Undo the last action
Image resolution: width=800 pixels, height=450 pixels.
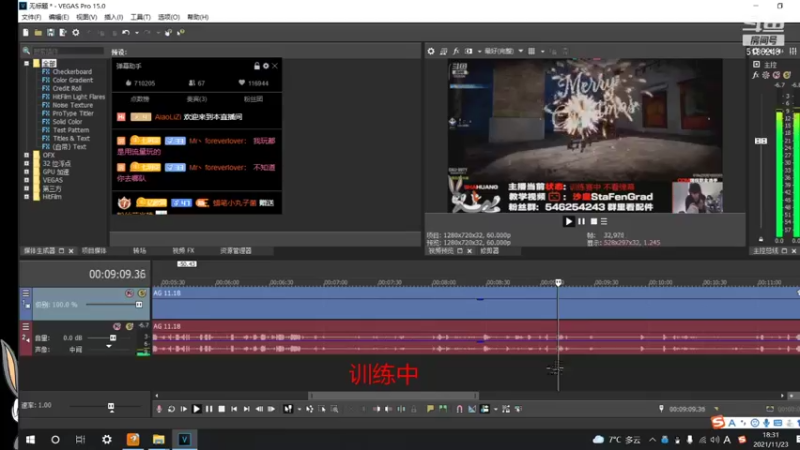coord(126,33)
